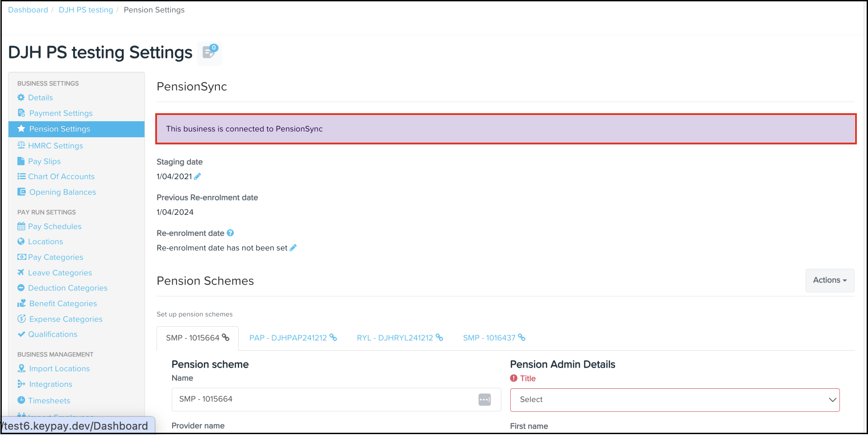
Task: Open HMRC Settings in the sidebar
Action: [55, 146]
